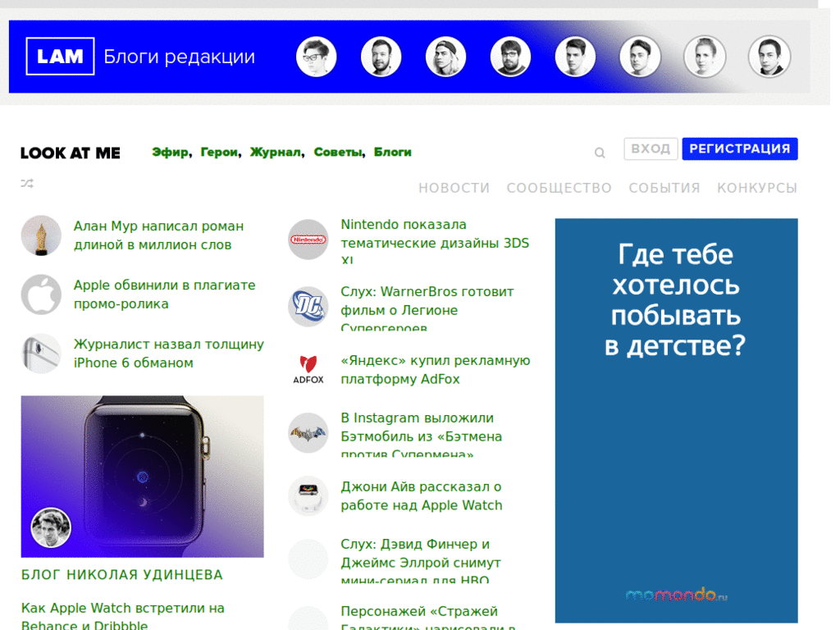Click the blank round icon beside the Дэвид Финчер news
The width and height of the screenshot is (840, 630).
[308, 559]
